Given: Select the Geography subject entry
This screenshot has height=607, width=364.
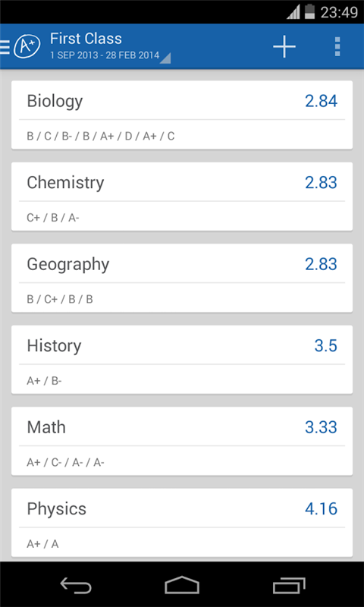Looking at the screenshot, I should click(182, 278).
